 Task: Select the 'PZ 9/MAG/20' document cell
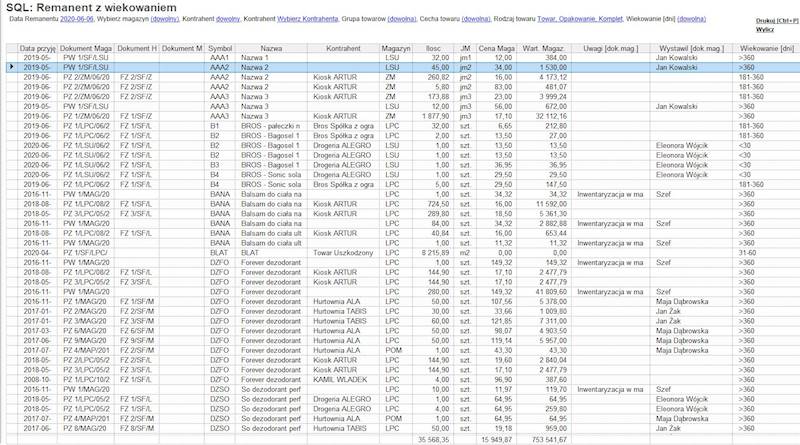85,341
